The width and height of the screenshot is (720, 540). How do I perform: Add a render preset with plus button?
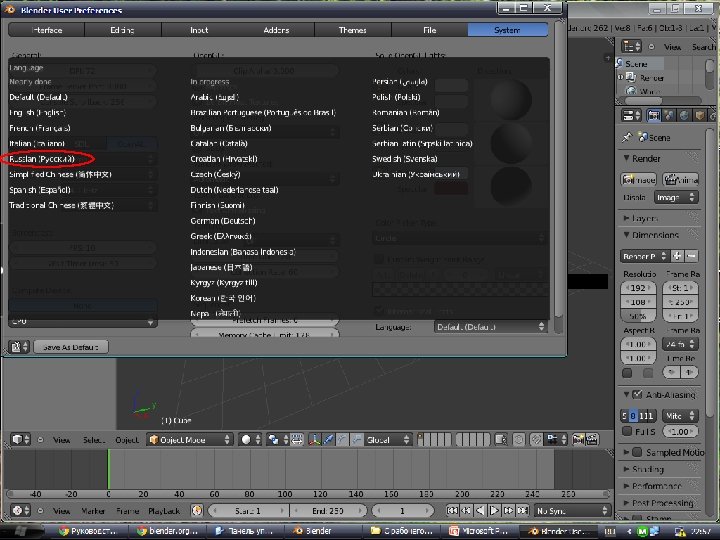tap(676, 256)
